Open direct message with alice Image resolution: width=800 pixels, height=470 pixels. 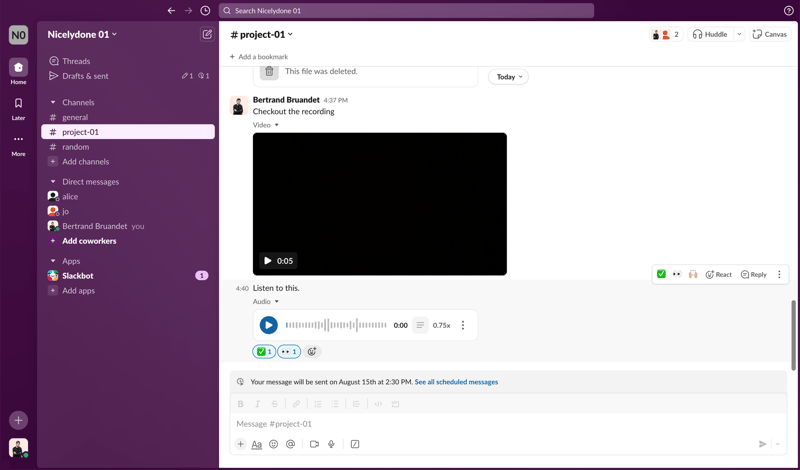pyautogui.click(x=70, y=196)
